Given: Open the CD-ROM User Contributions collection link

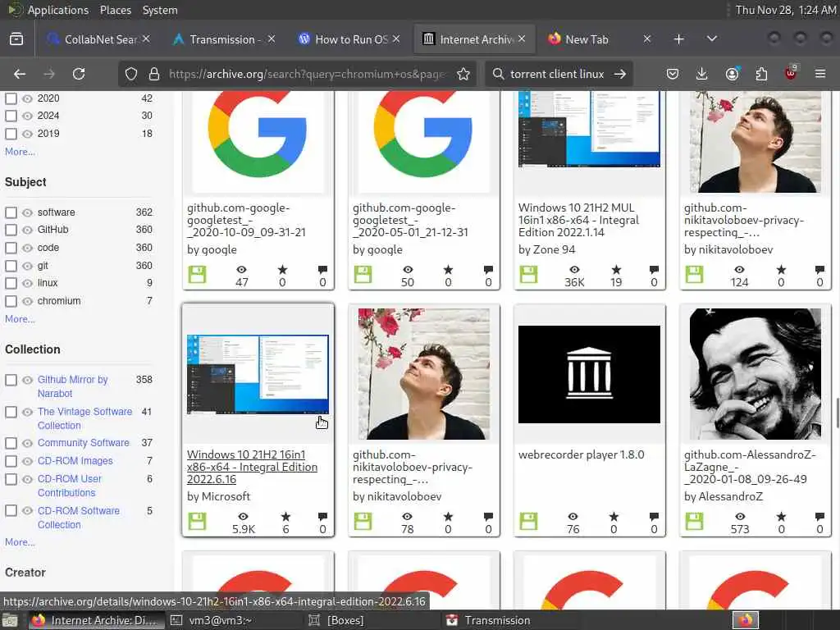Looking at the screenshot, I should tap(69, 486).
